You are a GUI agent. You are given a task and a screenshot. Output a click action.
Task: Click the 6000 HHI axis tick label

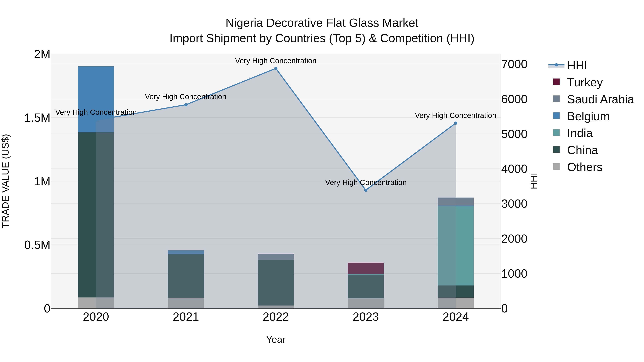[x=514, y=99]
